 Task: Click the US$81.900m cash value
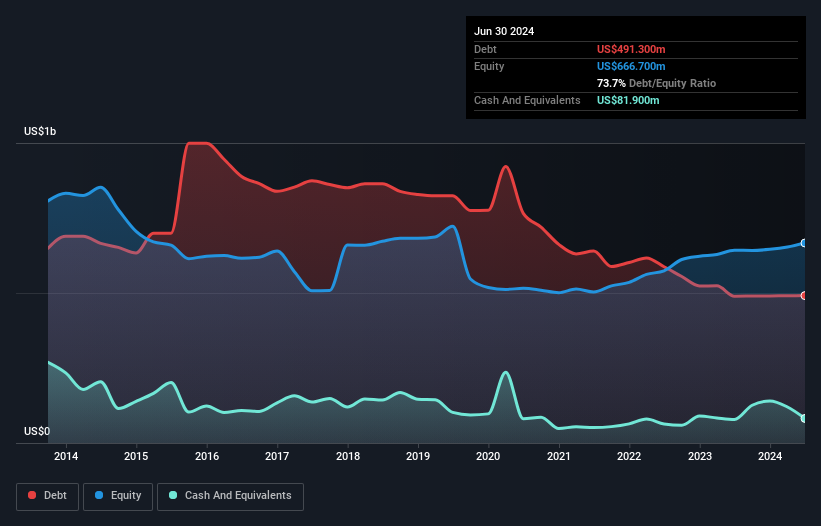pyautogui.click(x=628, y=100)
